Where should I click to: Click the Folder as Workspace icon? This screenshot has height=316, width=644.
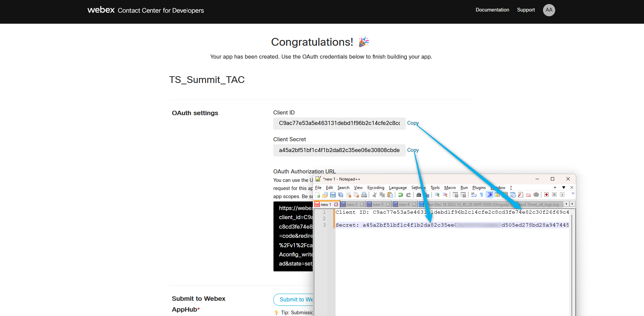pyautogui.click(x=528, y=195)
